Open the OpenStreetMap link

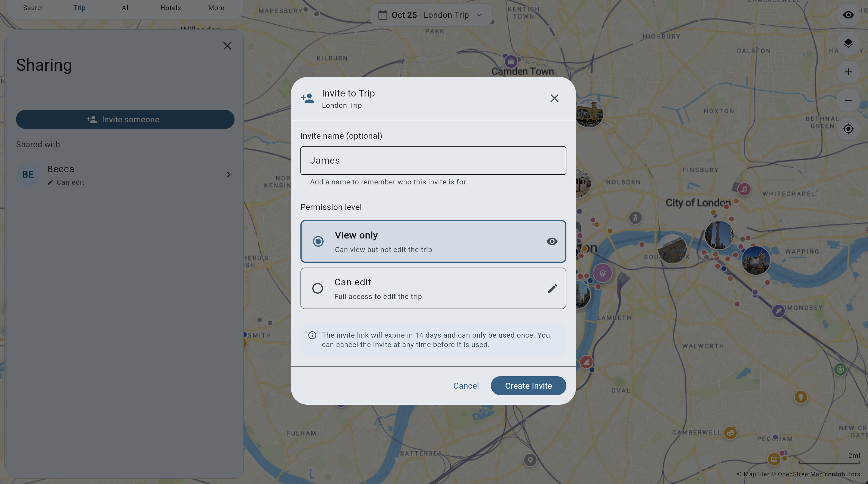click(x=800, y=474)
